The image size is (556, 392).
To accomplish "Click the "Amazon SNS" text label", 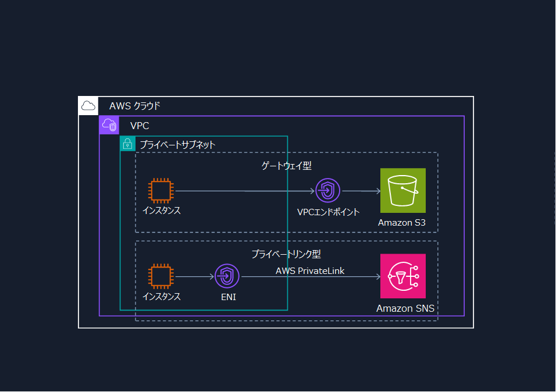I will click(405, 308).
